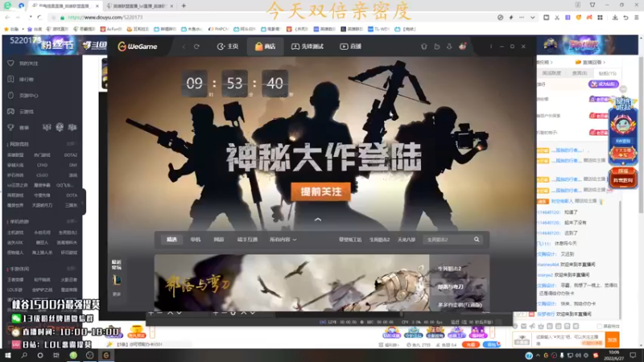This screenshot has height=362, width=644.
Task: Switch to the 钻粉(15) chat panel tab
Action: click(x=608, y=73)
